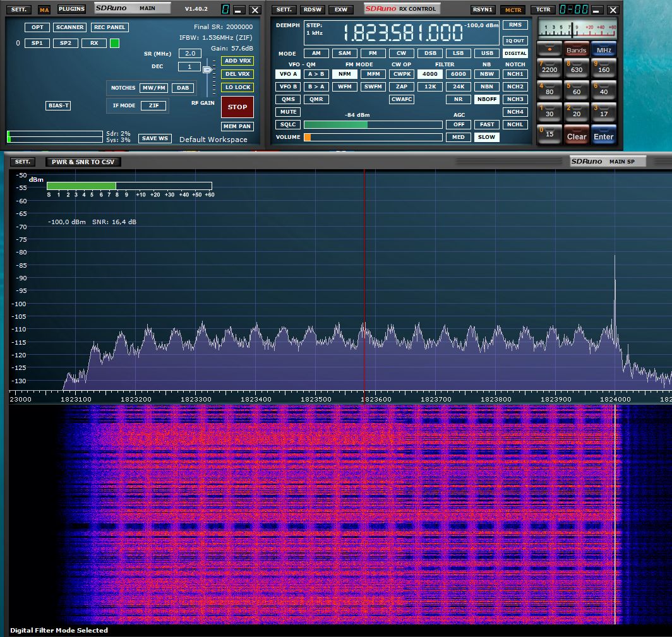Select USB mode
Viewport: 672px width, 637px height.
pyautogui.click(x=486, y=53)
